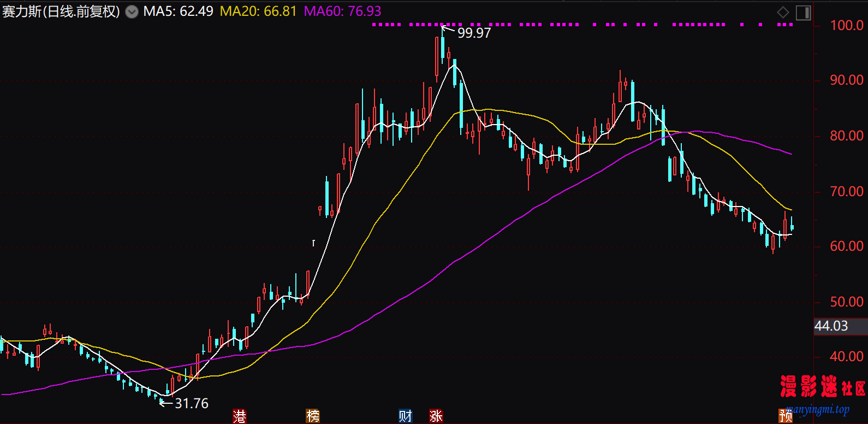Click the 31.76 low price label
Viewport: 868px width, 424px height.
[x=192, y=403]
